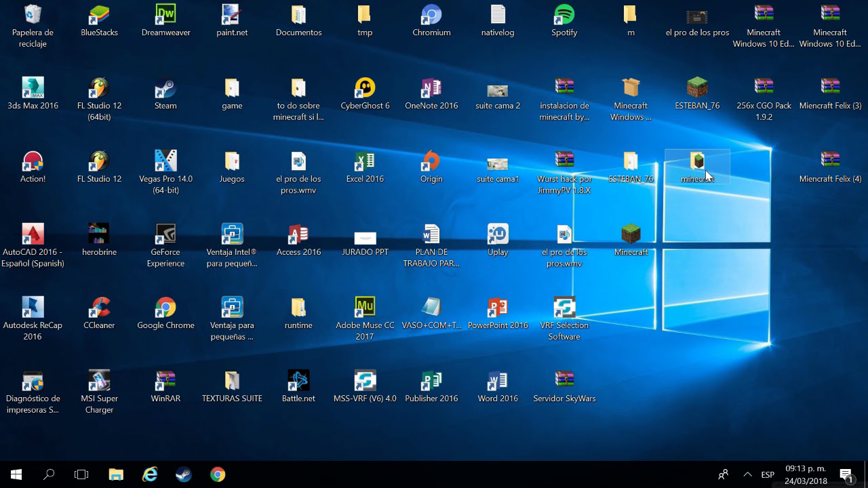Select the WinRAR desktop shortcut
This screenshot has height=488, width=868.
pyautogui.click(x=165, y=386)
